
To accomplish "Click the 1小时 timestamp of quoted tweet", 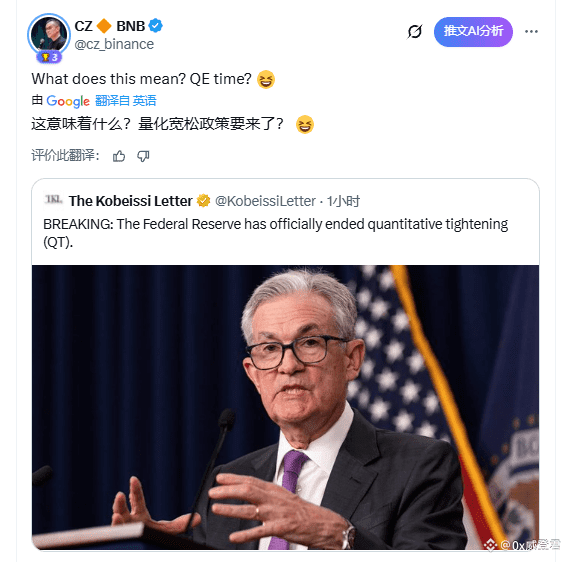I will pos(343,201).
